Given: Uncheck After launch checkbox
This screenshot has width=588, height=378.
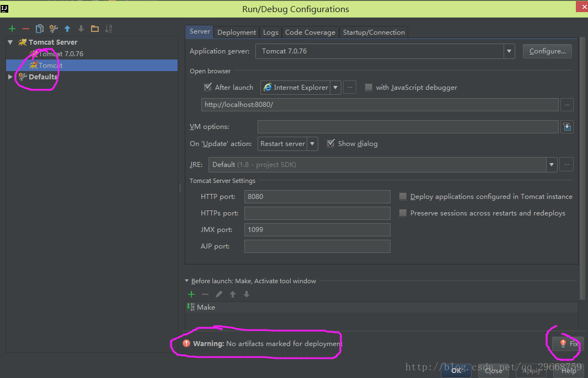Looking at the screenshot, I should [x=207, y=87].
